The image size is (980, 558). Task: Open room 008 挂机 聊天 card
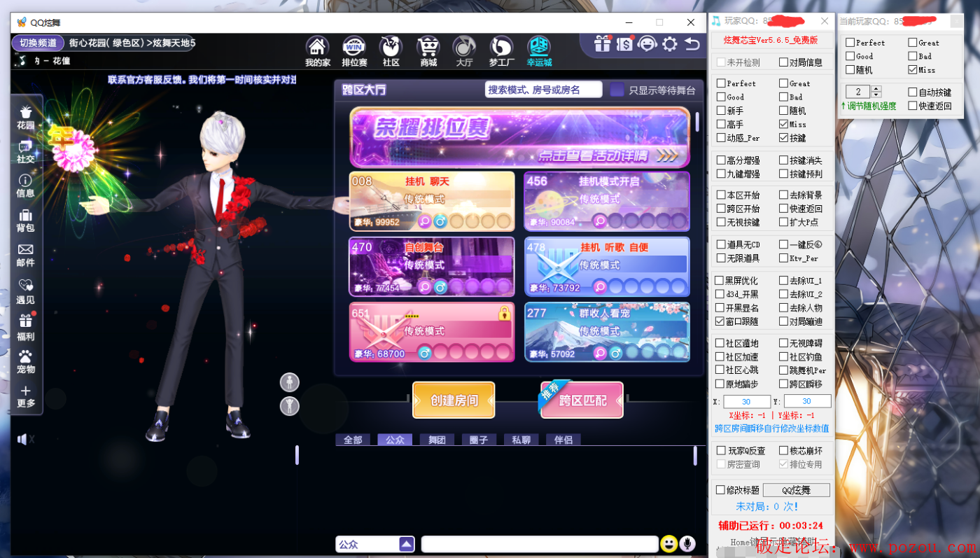[432, 201]
